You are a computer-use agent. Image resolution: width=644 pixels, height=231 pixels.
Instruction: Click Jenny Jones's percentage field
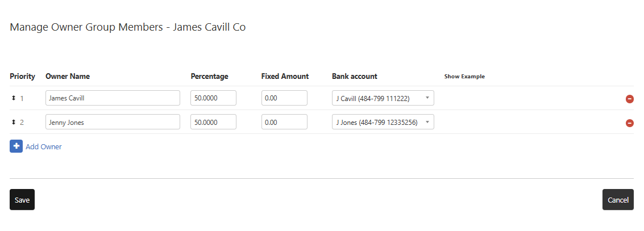(x=213, y=122)
